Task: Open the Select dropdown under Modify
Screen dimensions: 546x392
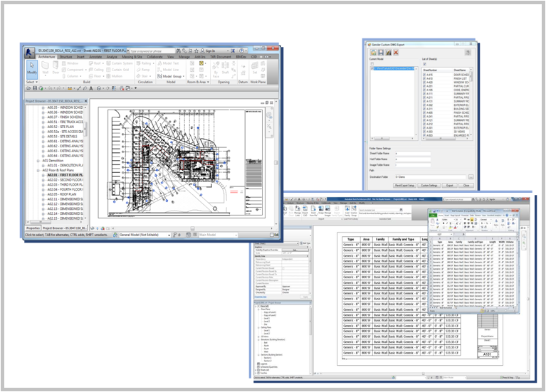Action: tap(32, 82)
